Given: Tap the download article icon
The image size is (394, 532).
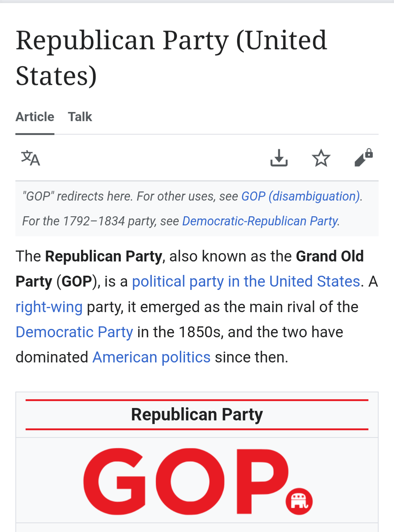Looking at the screenshot, I should (x=279, y=158).
